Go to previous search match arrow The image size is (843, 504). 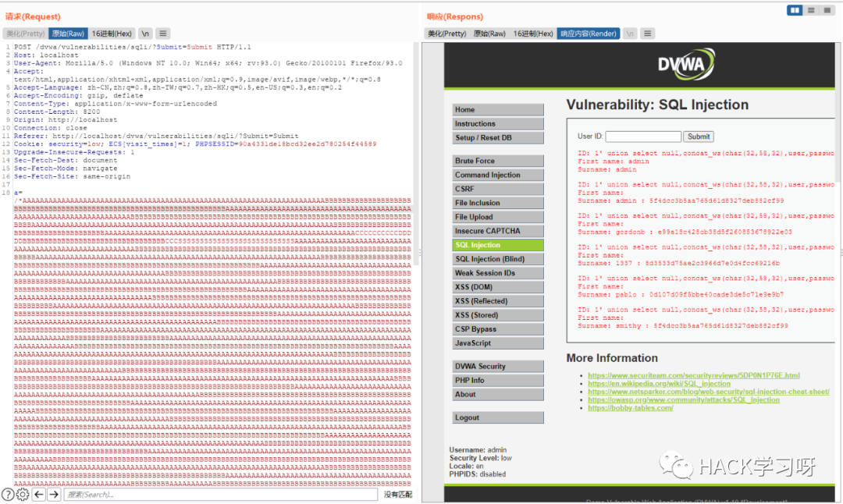pos(39,495)
